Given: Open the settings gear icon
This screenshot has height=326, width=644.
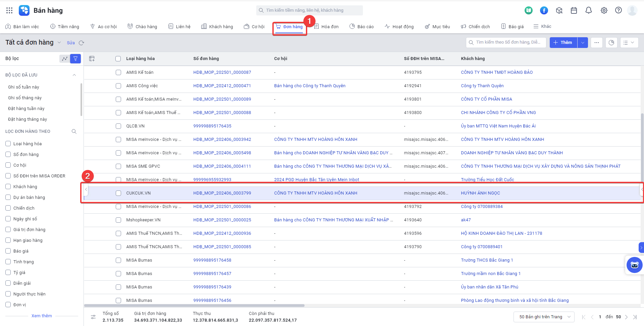Looking at the screenshot, I should pyautogui.click(x=604, y=10).
